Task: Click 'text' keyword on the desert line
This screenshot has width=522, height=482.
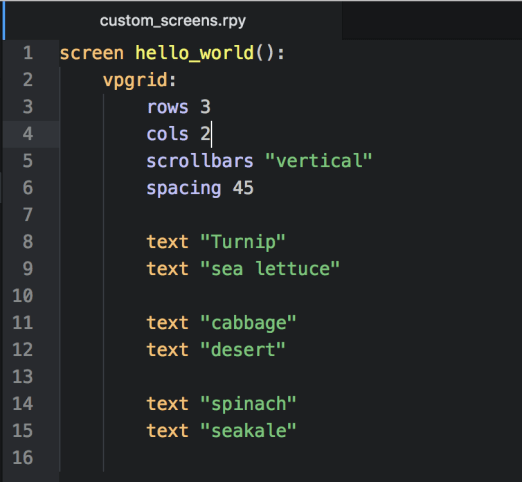Action: pos(168,350)
